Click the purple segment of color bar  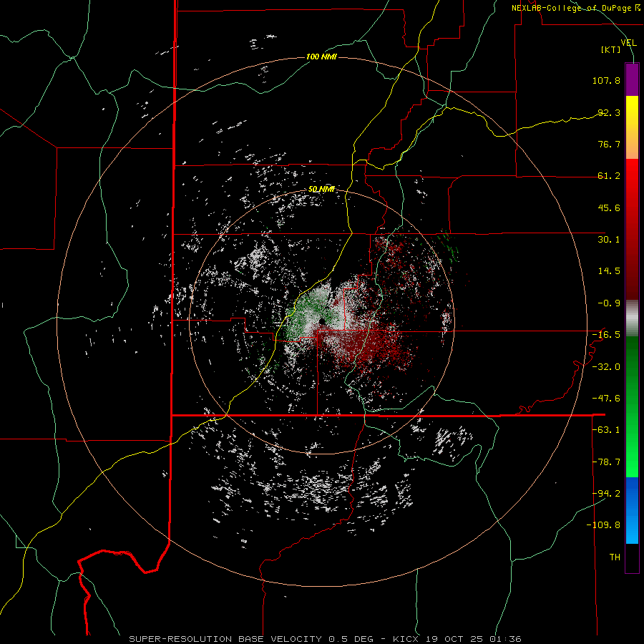click(x=632, y=80)
